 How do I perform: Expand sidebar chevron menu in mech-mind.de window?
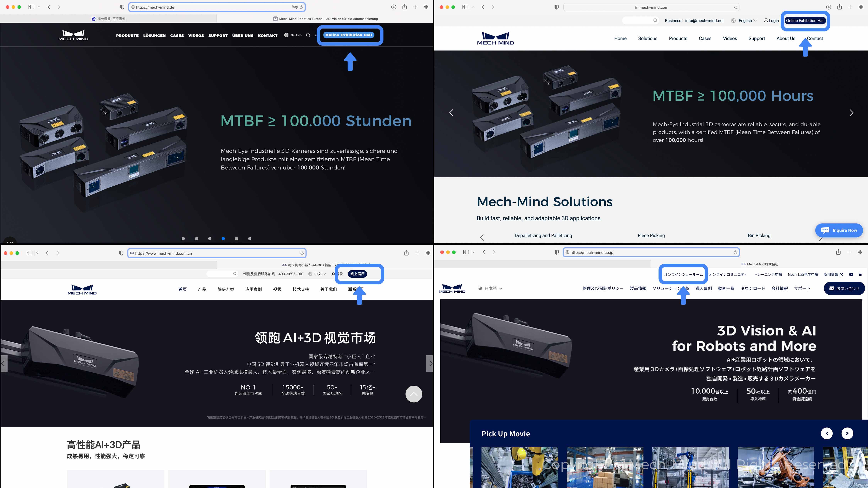[39, 7]
